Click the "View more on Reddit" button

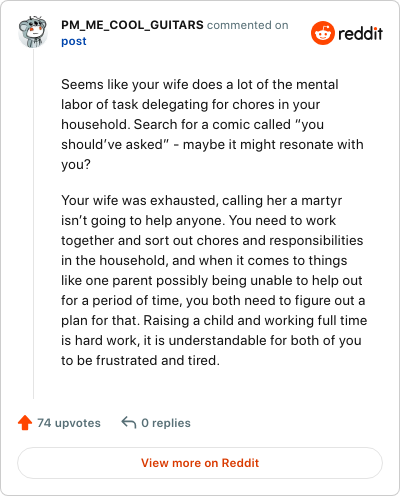tap(200, 463)
